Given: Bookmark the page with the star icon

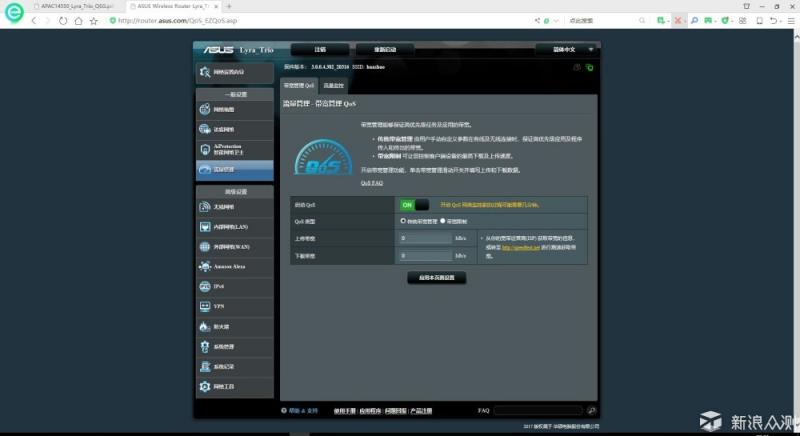Looking at the screenshot, I should [x=93, y=20].
